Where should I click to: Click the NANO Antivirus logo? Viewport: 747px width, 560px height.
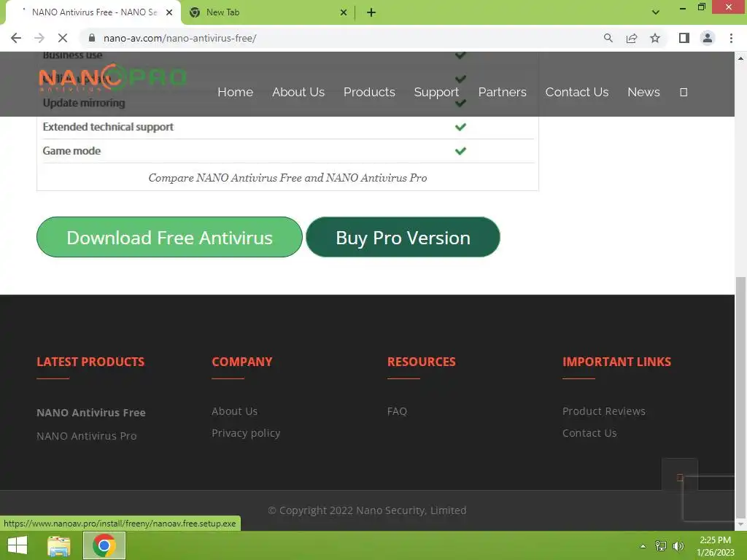[112, 77]
